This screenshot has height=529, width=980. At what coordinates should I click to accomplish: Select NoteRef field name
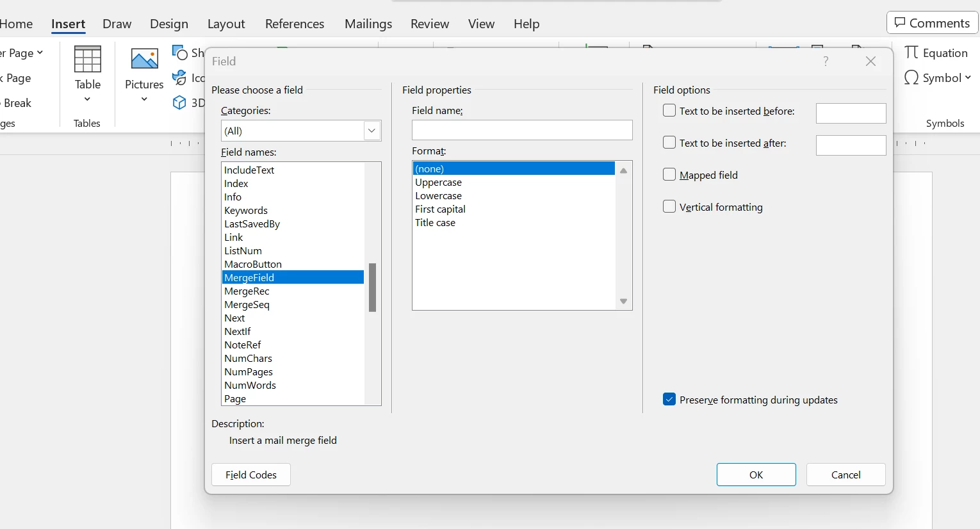coord(293,345)
